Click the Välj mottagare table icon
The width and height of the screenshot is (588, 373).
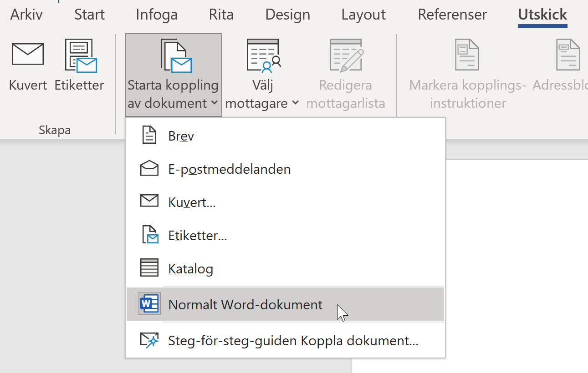click(264, 55)
